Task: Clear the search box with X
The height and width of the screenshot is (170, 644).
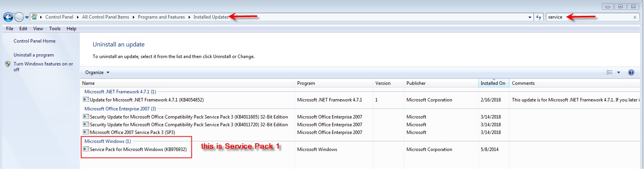Action: click(x=635, y=17)
